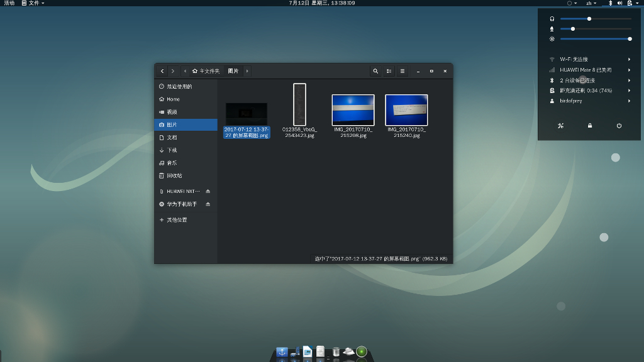Open zh input source dropdown
The height and width of the screenshot is (362, 644).
(591, 3)
